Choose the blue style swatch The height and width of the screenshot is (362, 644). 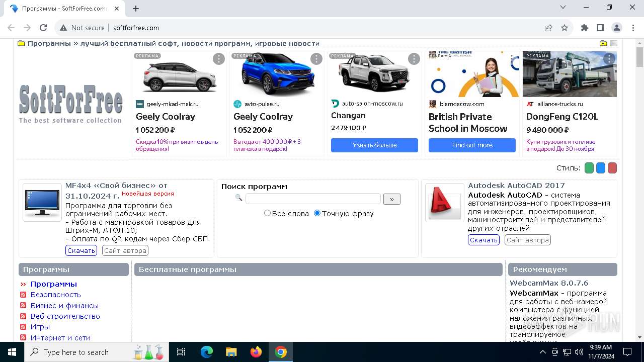[x=601, y=168]
